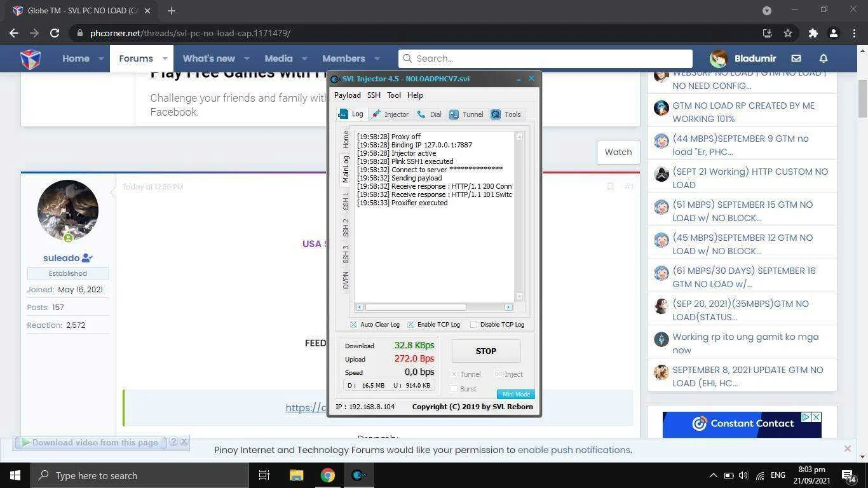
Task: Enable the Burst checkbox
Action: point(454,389)
